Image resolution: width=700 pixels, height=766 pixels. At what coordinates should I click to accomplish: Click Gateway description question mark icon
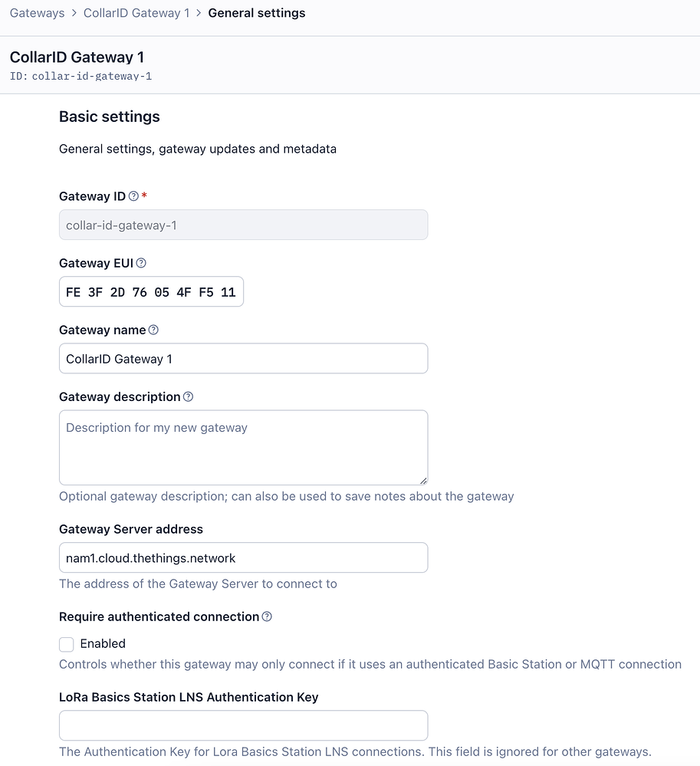(x=188, y=397)
